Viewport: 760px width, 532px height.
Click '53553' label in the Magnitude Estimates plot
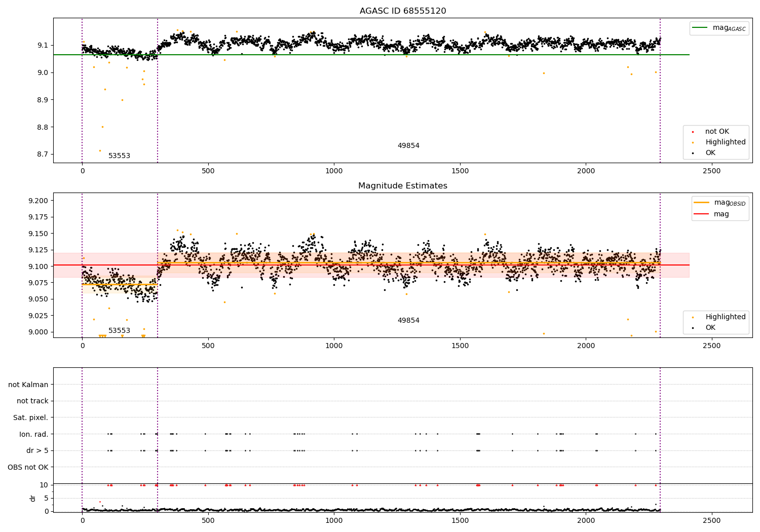(x=120, y=331)
